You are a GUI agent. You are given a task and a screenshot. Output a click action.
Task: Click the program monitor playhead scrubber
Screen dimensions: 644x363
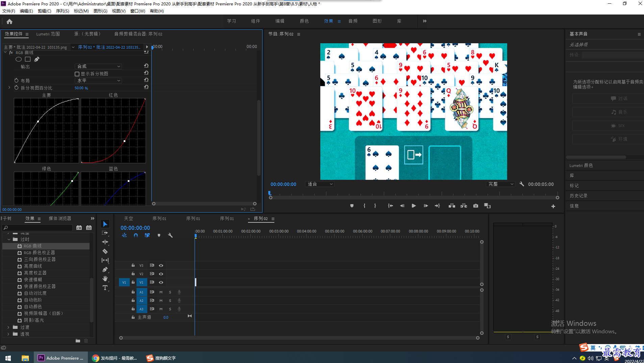click(270, 193)
